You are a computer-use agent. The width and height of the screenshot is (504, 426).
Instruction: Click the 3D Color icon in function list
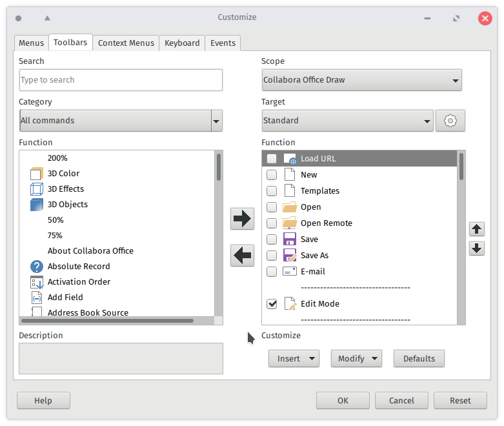click(x=36, y=174)
